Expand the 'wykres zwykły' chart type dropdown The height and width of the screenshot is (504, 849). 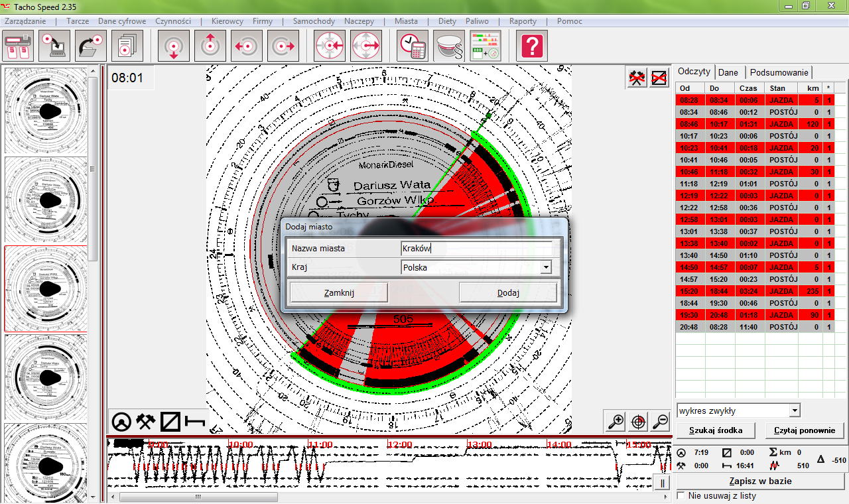click(795, 410)
